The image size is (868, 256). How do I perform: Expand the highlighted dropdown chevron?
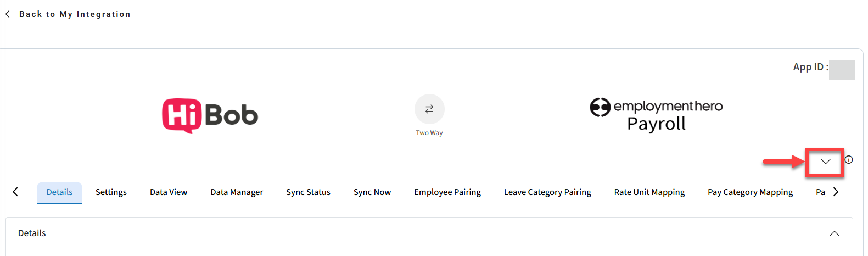pyautogui.click(x=825, y=162)
